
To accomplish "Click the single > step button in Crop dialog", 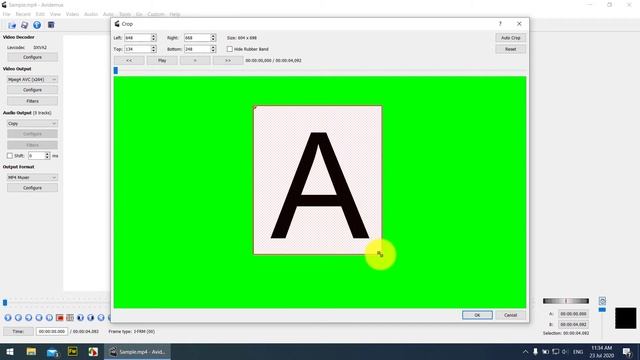I will [x=195, y=60].
